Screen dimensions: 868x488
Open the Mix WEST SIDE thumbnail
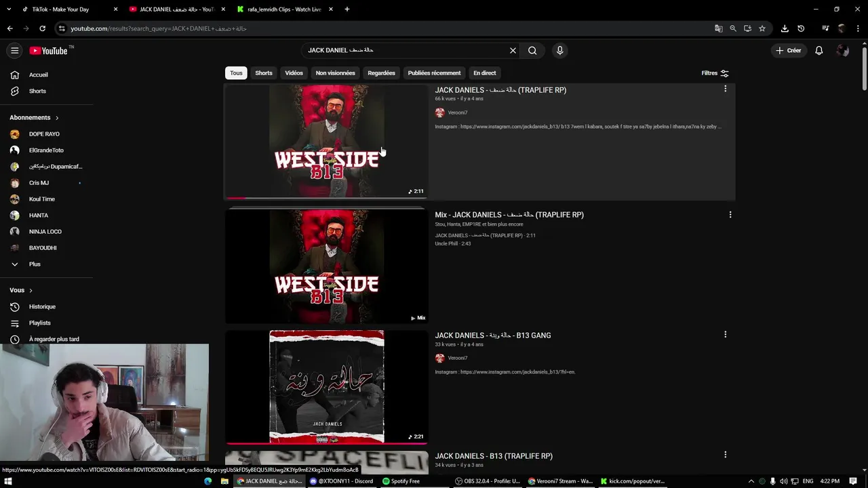[326, 266]
